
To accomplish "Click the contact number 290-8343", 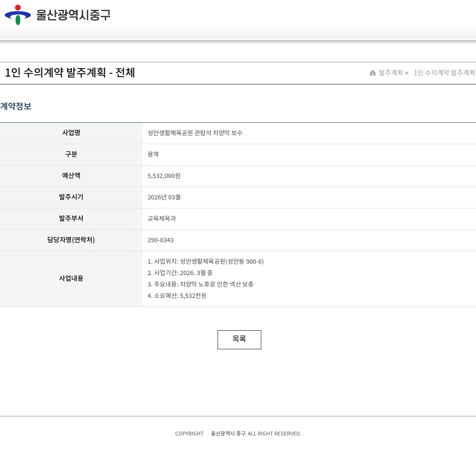I will click(160, 240).
